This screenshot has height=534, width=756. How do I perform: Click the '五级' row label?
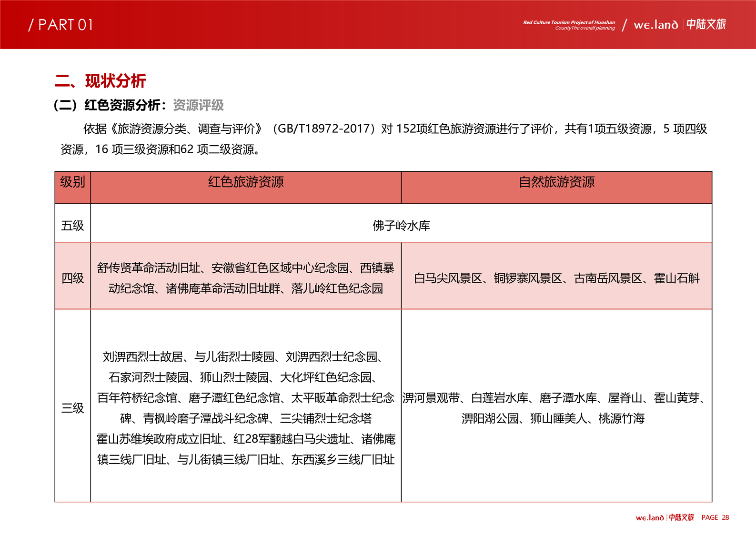click(72, 226)
